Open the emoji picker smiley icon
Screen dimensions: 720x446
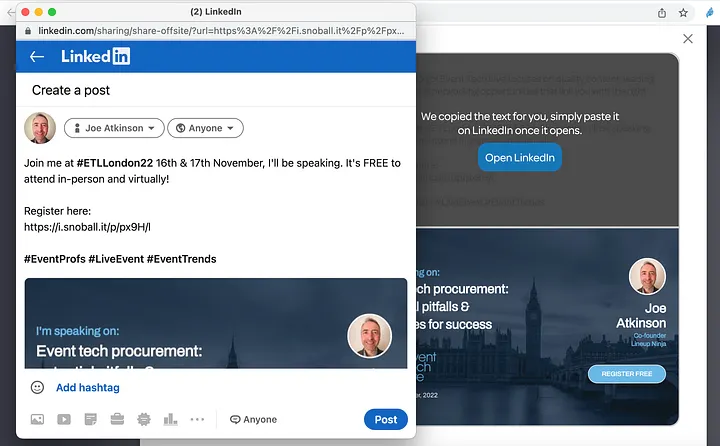(37, 387)
